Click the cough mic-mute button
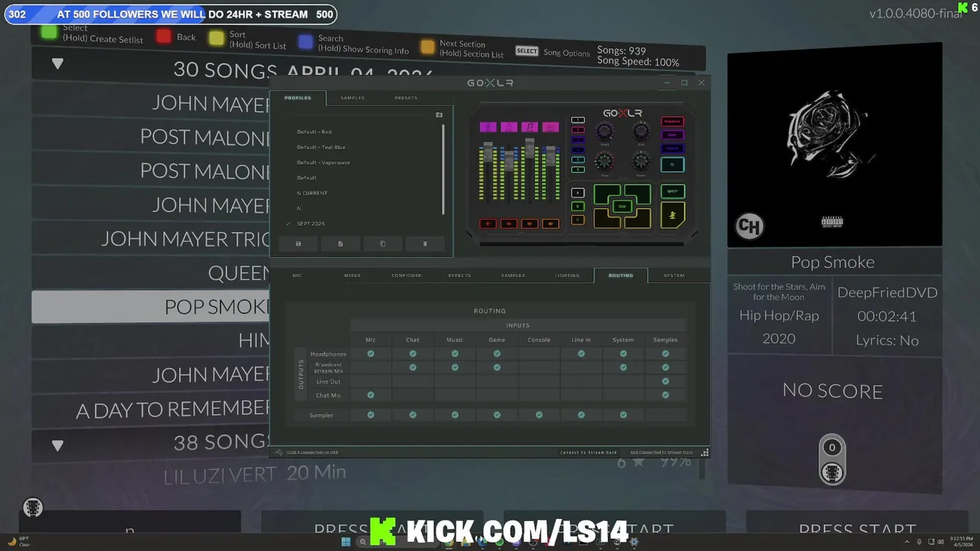Viewport: 980px width, 551px height. (x=673, y=215)
